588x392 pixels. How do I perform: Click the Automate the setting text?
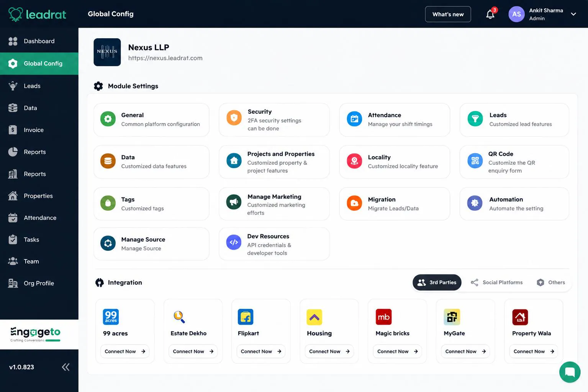(516, 208)
